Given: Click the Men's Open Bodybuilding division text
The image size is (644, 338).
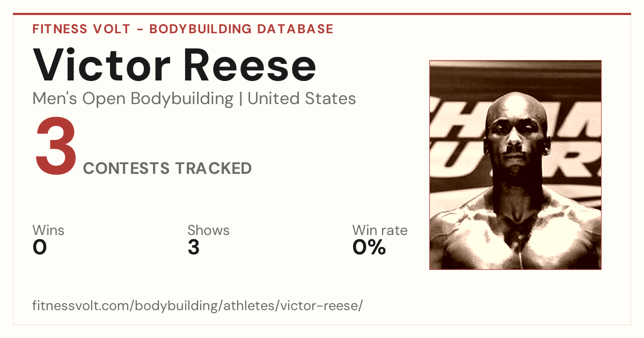Looking at the screenshot, I should tap(133, 99).
